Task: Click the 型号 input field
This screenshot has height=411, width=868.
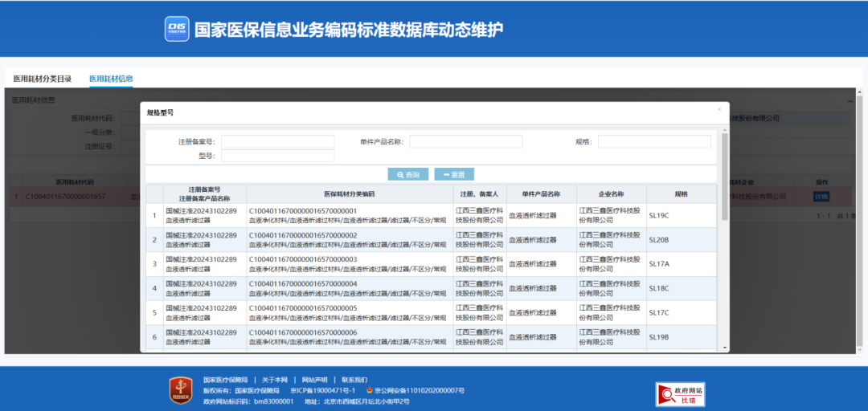Action: [277, 156]
